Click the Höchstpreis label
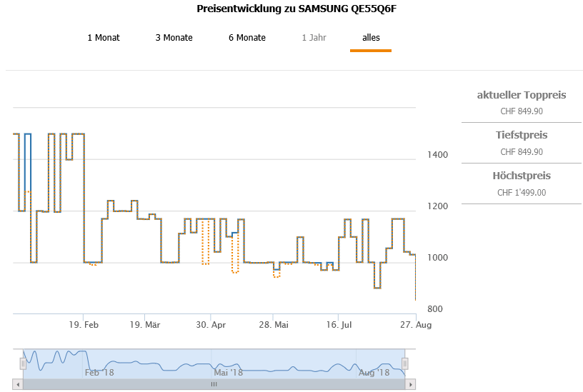This screenshot has width=583, height=392. coord(522,176)
